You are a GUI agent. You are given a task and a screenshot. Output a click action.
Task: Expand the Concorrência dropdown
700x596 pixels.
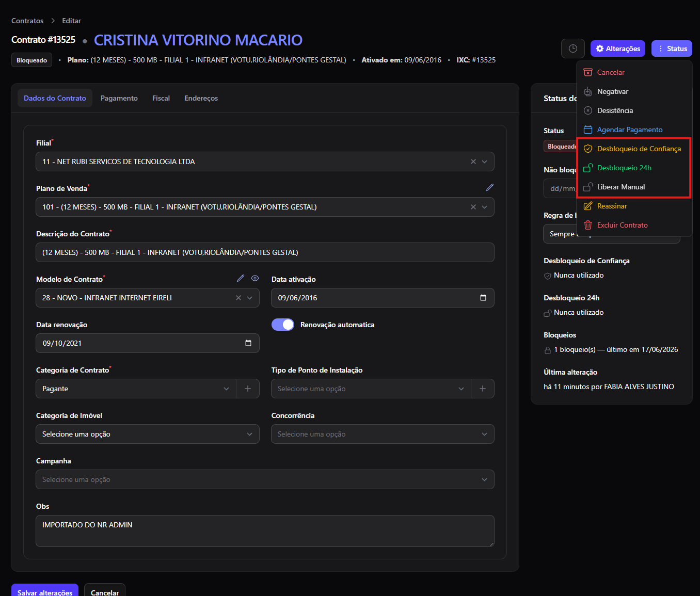(383, 434)
